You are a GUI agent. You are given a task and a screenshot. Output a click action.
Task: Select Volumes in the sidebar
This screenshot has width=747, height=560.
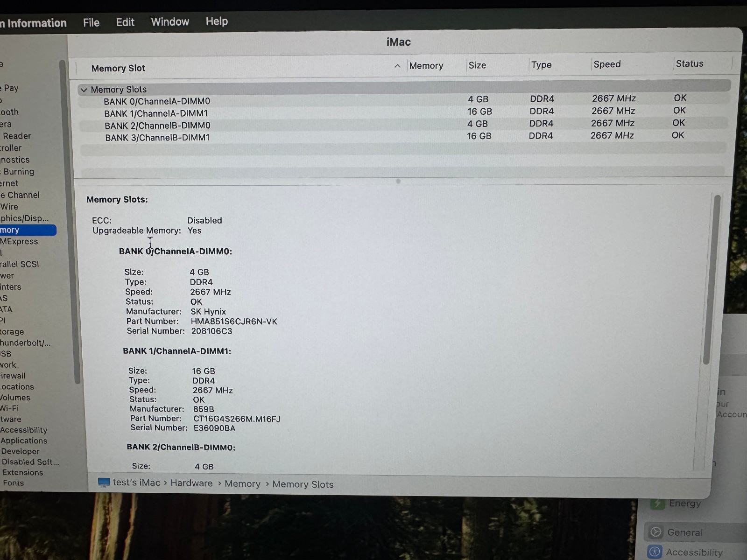[x=15, y=398]
